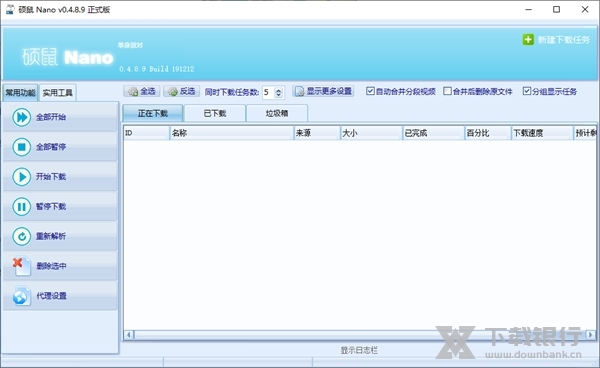Switch to 实用工具 tab
The height and width of the screenshot is (368, 600).
pos(57,93)
